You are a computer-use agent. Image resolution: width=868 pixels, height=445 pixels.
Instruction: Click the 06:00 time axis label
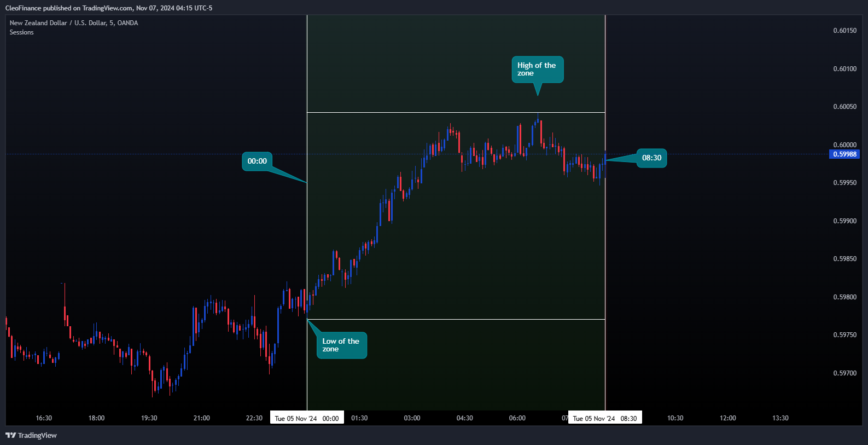(517, 418)
